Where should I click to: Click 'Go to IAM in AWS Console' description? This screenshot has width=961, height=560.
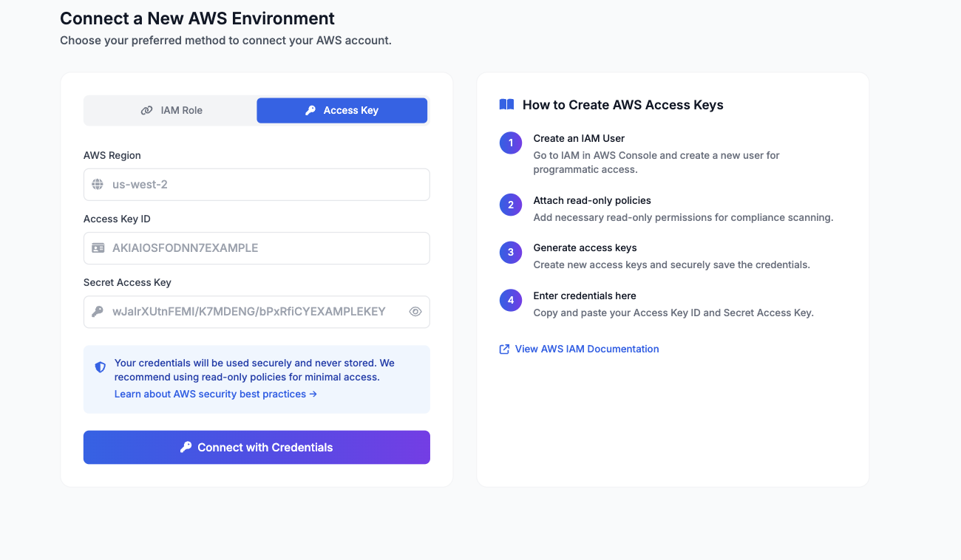click(656, 163)
